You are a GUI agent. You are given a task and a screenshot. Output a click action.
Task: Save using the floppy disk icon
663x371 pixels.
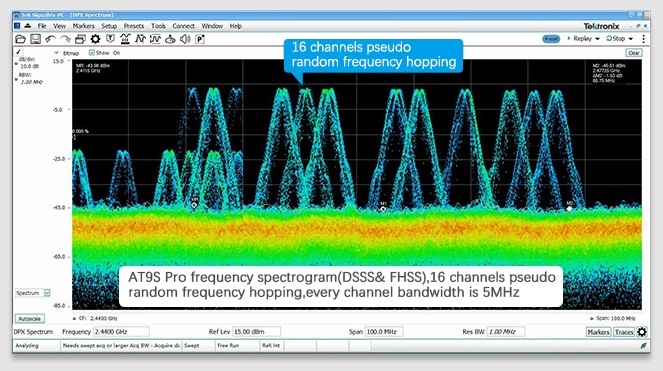[x=36, y=39]
